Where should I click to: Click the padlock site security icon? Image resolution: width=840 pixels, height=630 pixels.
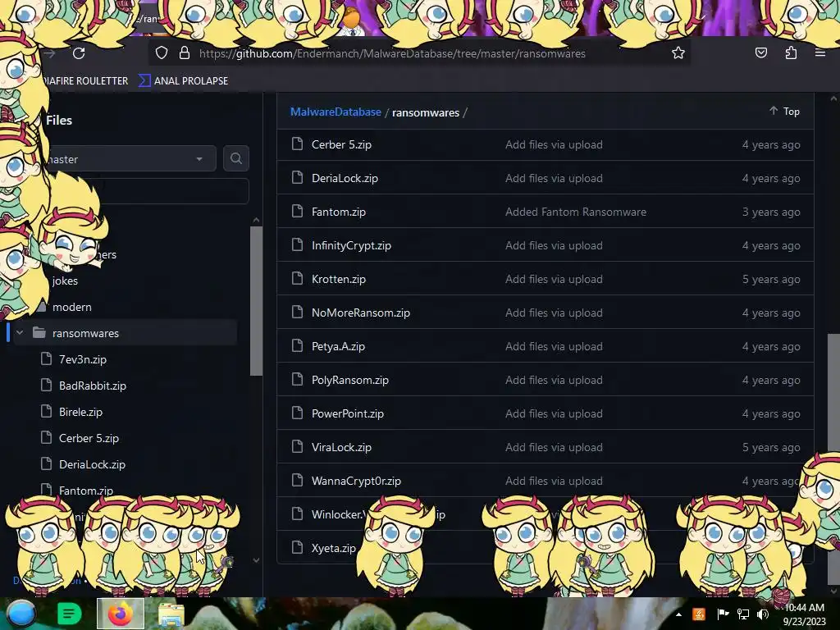[185, 53]
